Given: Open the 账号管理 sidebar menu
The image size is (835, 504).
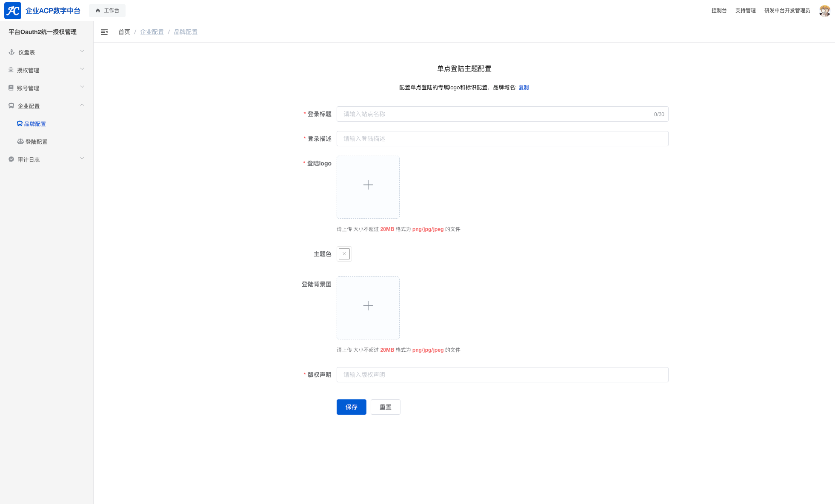Looking at the screenshot, I should (28, 88).
